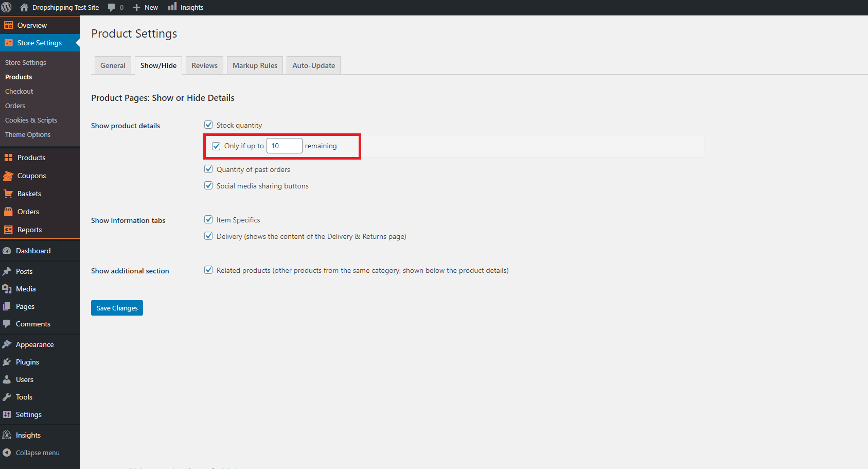Open the Reviews tab

pos(205,65)
